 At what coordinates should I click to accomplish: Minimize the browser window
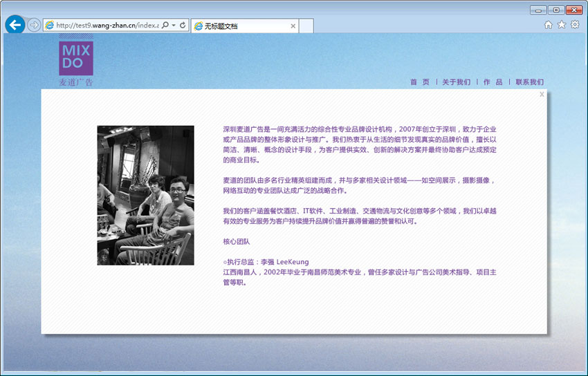coord(538,10)
